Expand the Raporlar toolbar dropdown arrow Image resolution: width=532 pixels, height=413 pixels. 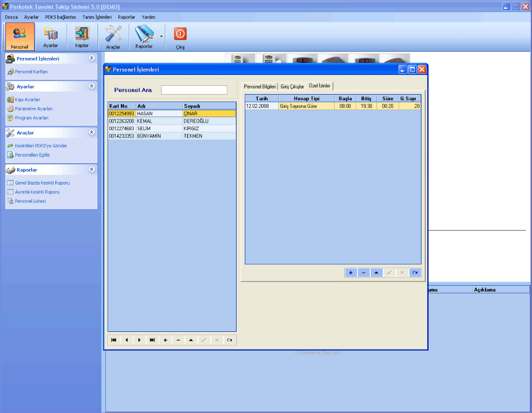[x=161, y=36]
